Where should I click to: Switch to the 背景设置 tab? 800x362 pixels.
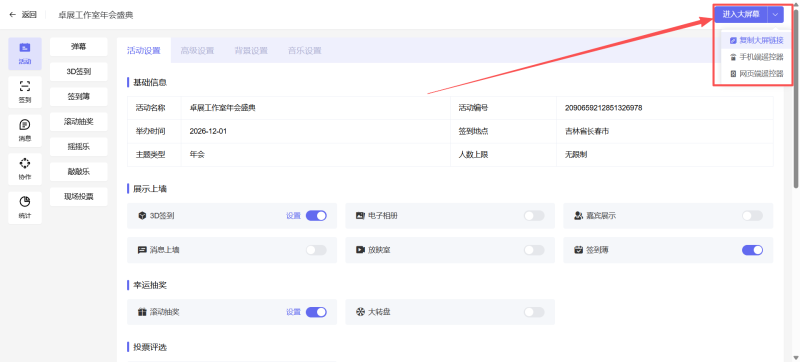(x=251, y=50)
